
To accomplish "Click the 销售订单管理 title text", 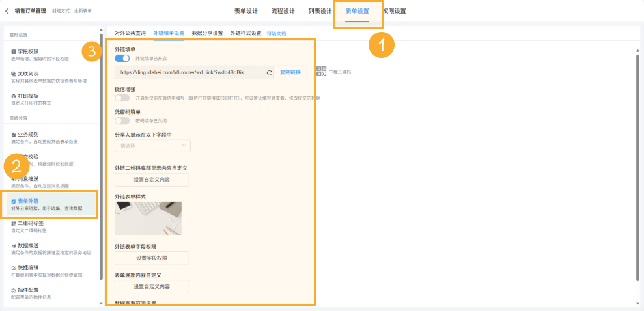I will tap(31, 10).
